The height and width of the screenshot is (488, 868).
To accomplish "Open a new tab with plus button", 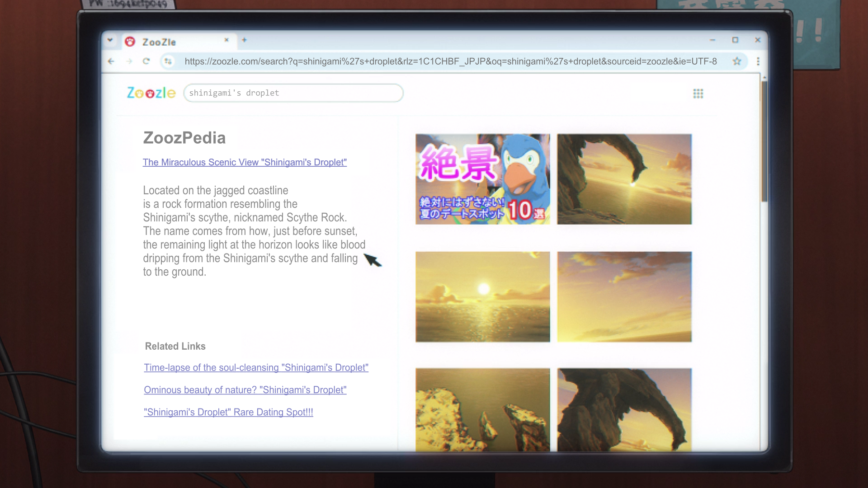I will click(x=244, y=40).
